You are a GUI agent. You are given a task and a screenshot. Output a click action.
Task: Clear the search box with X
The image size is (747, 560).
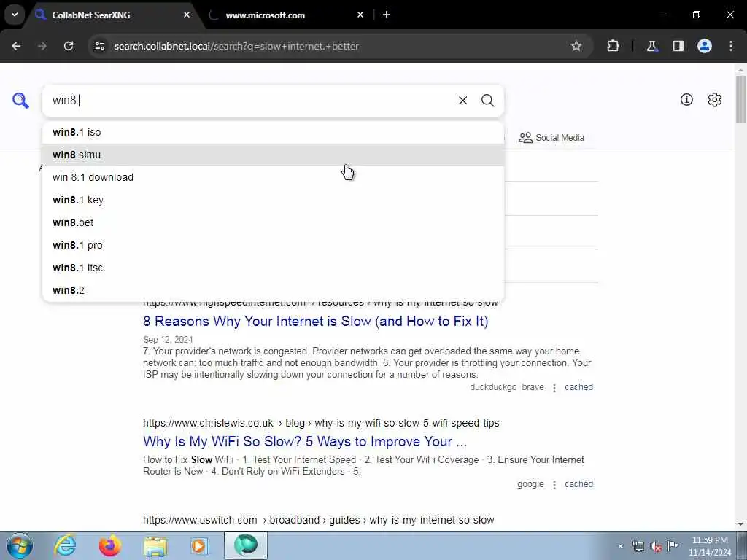(462, 101)
